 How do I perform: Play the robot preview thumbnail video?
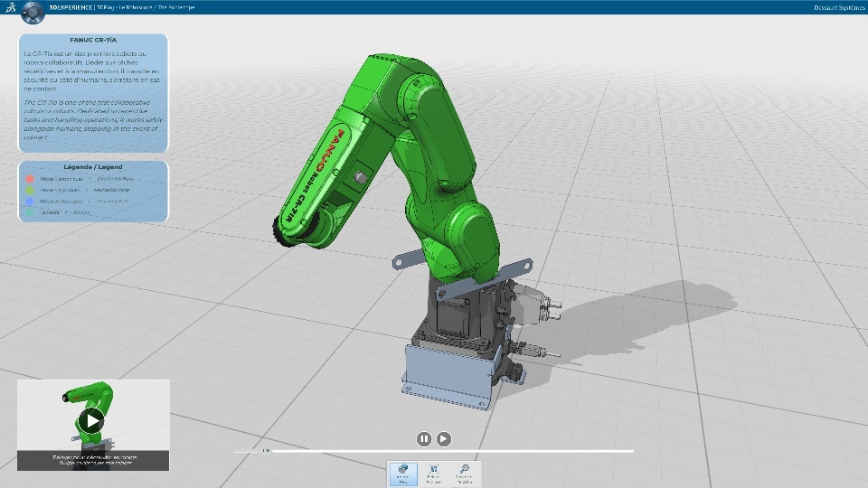point(92,421)
